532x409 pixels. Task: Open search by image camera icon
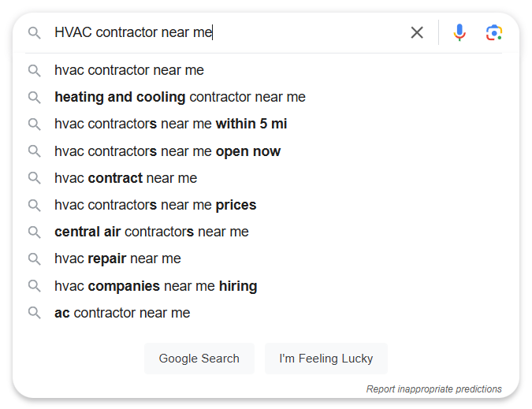click(x=493, y=32)
